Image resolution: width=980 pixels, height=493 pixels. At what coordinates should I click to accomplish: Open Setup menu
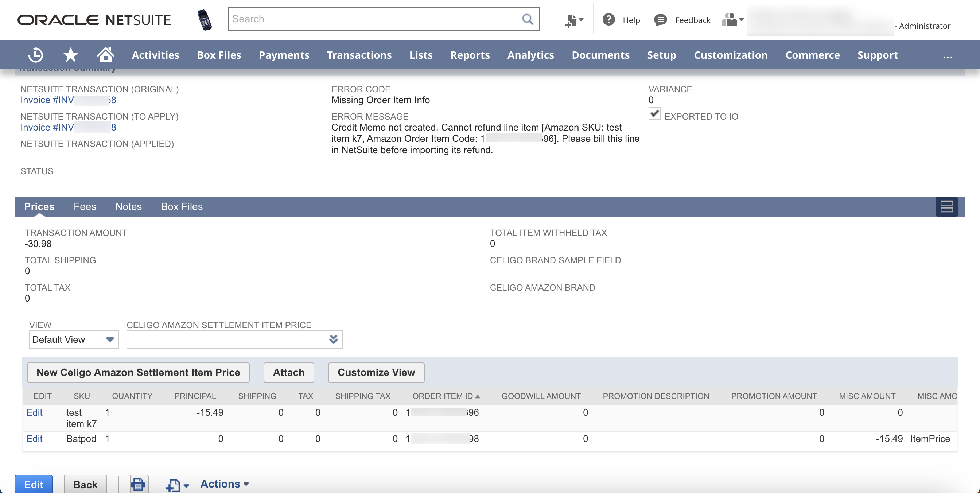tap(662, 55)
